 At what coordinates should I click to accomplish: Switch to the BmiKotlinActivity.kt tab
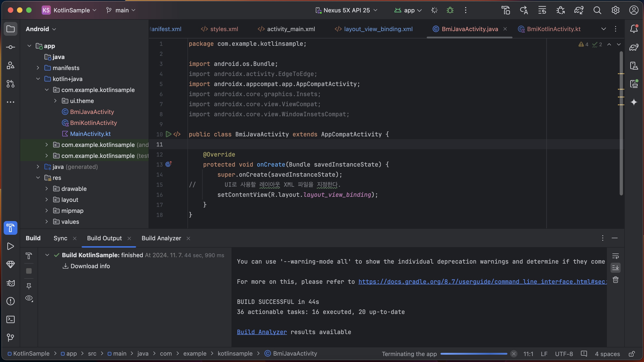pos(553,29)
